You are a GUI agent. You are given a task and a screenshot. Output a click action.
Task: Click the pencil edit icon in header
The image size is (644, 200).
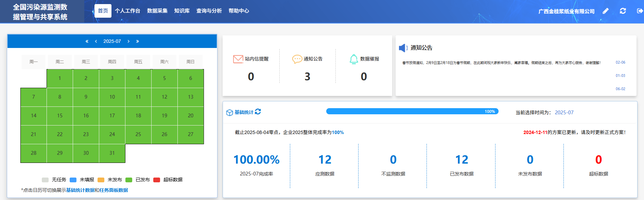point(606,11)
